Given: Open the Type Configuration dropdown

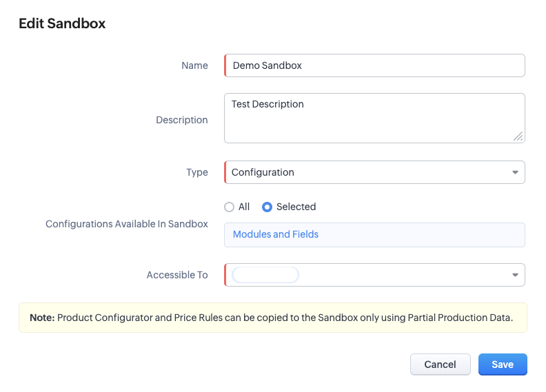Looking at the screenshot, I should [x=374, y=172].
